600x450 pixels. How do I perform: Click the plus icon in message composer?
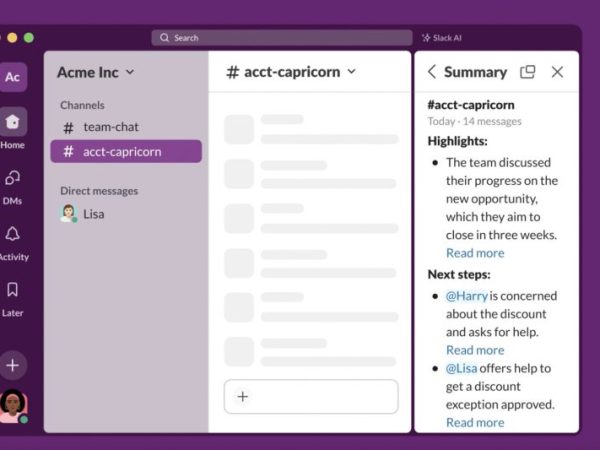(243, 396)
